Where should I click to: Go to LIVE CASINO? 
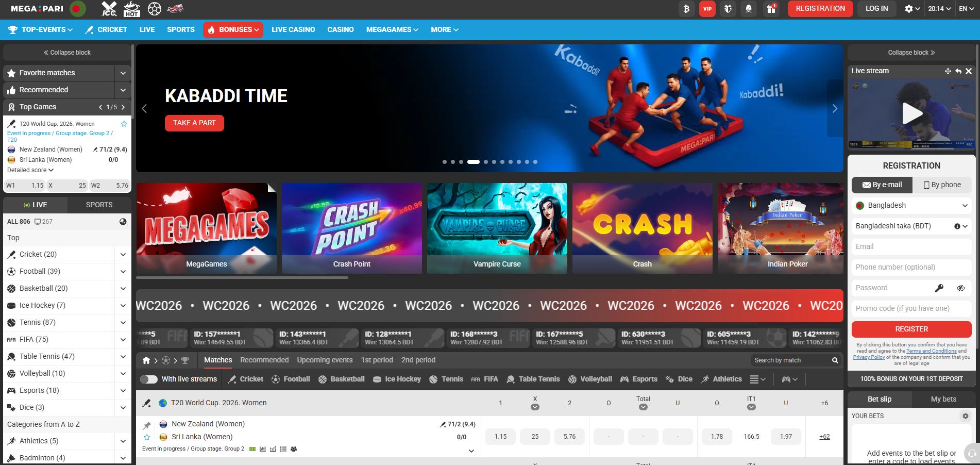[293, 29]
